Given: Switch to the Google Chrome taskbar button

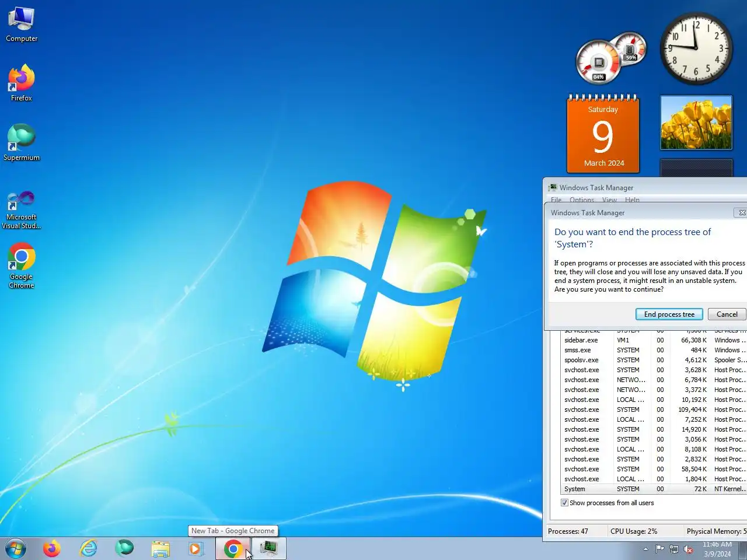Looking at the screenshot, I should coord(233,548).
